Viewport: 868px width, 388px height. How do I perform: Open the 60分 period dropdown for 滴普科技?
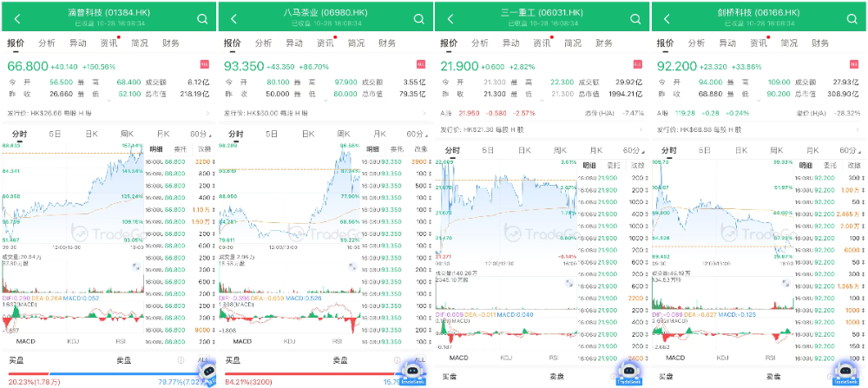201,134
